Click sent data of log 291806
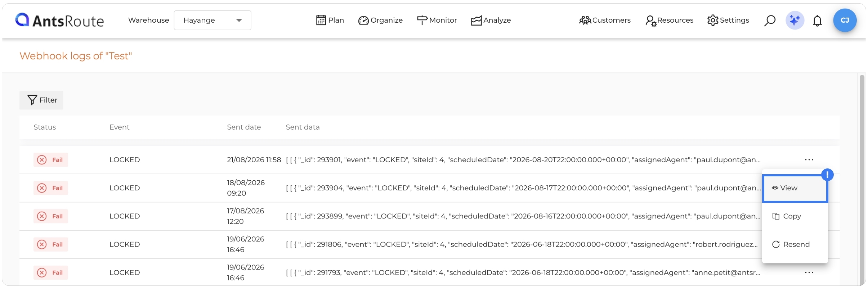This screenshot has height=289, width=868. coord(522,244)
